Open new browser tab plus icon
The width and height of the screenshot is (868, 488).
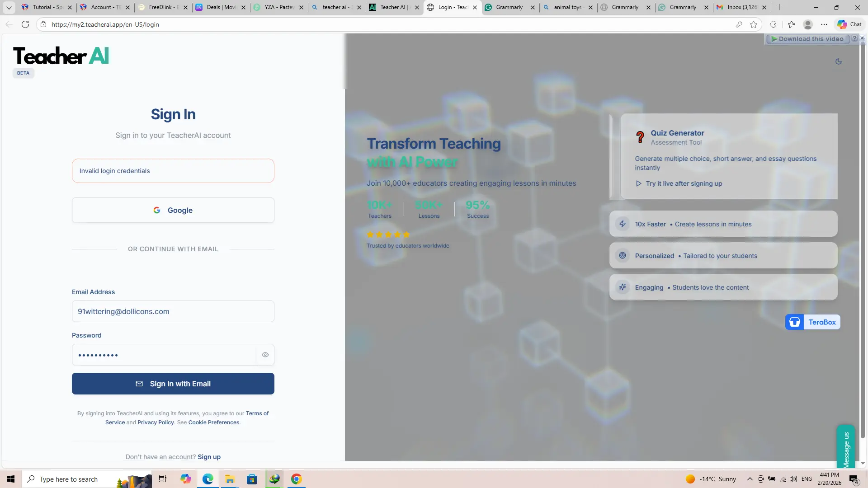pos(779,7)
